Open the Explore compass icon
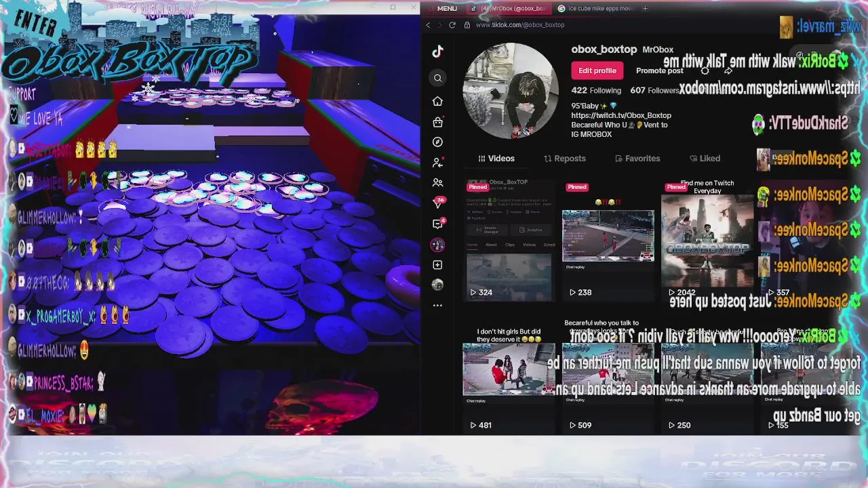 437,142
